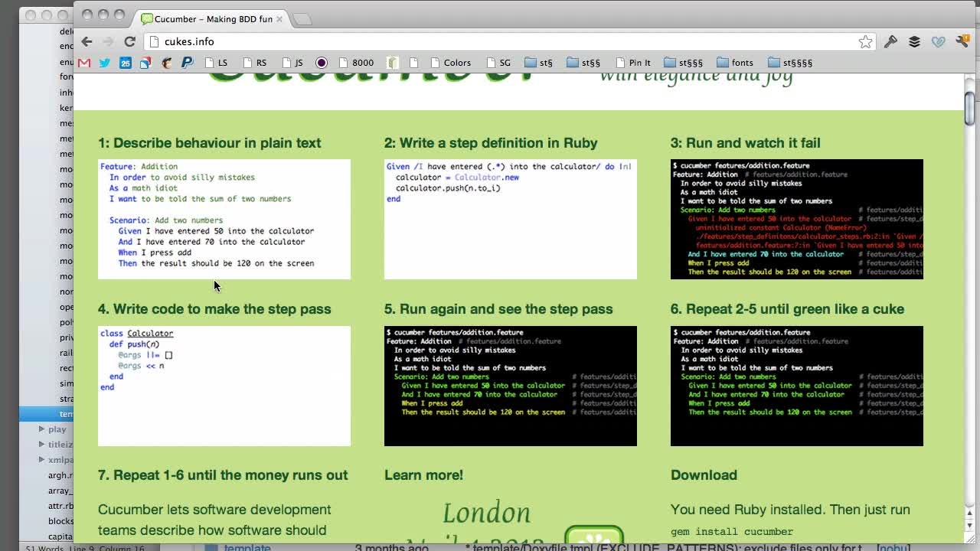Image resolution: width=980 pixels, height=551 pixels.
Task: Click the Calculator class code thumbnail
Action: point(224,386)
